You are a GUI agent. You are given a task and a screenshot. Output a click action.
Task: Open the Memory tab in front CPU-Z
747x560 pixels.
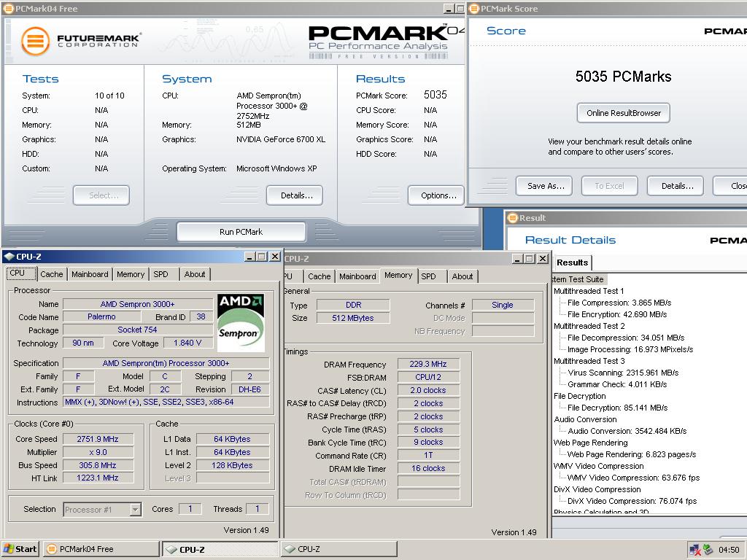point(131,274)
